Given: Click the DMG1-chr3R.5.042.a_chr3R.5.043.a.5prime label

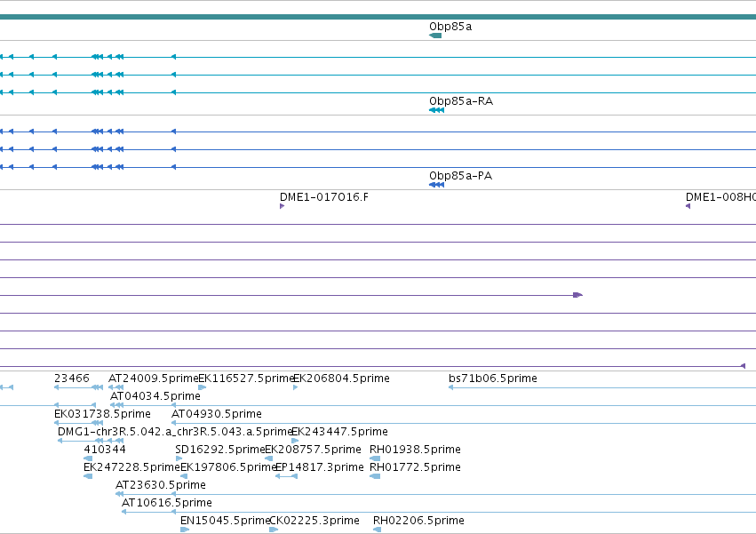Looking at the screenshot, I should click(176, 432).
